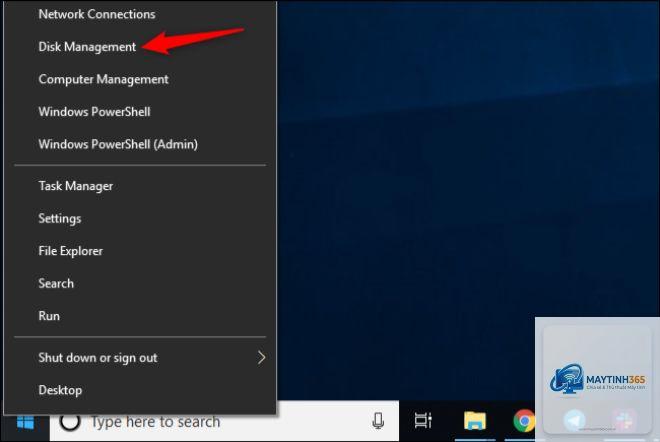Open File Explorer menu entry

140,251
